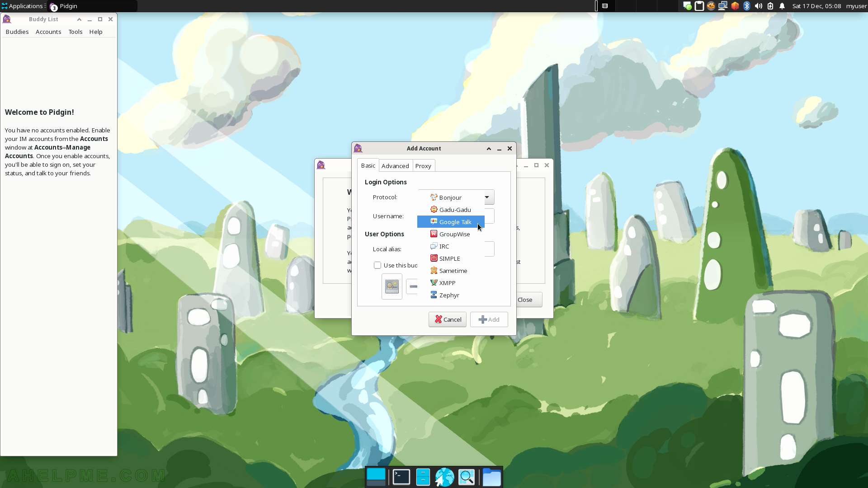This screenshot has width=868, height=488.
Task: Select Zephyr protocol entry
Action: pos(451,295)
